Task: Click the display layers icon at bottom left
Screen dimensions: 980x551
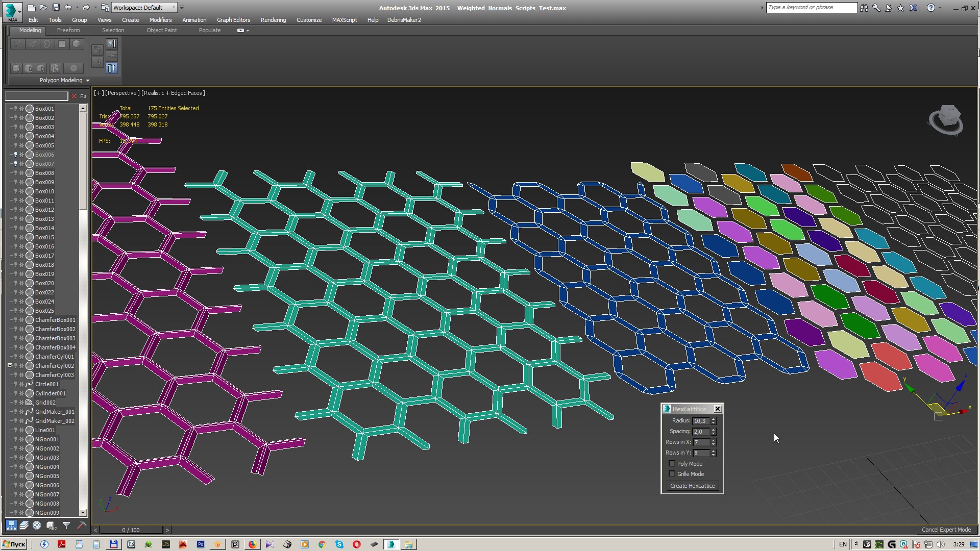Action: click(x=24, y=525)
